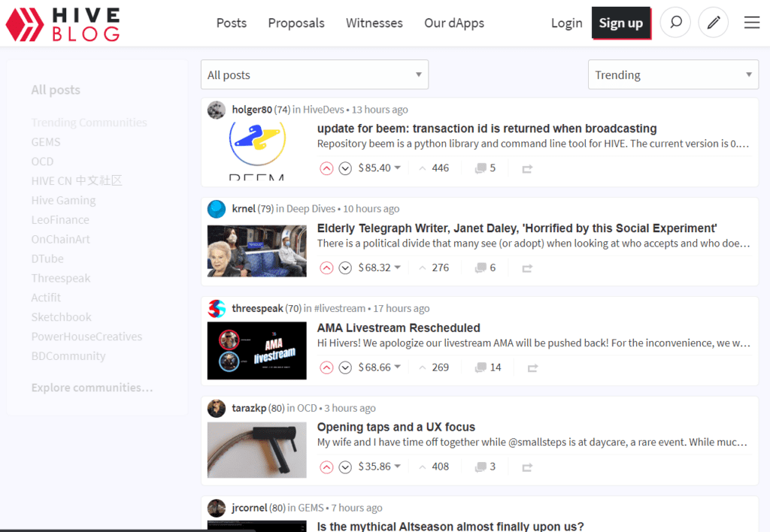Click the '13 hours ago' timestamp
This screenshot has height=532, width=770.
[380, 110]
